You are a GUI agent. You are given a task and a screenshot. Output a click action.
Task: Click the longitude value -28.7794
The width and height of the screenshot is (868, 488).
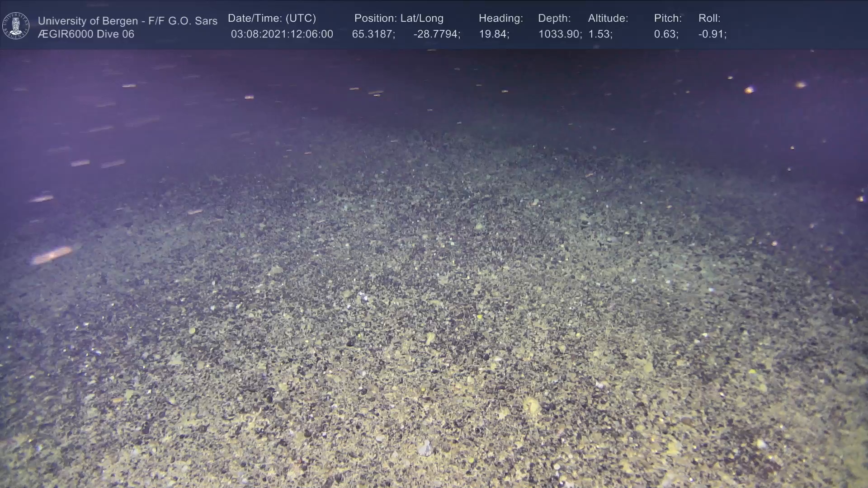tap(436, 34)
